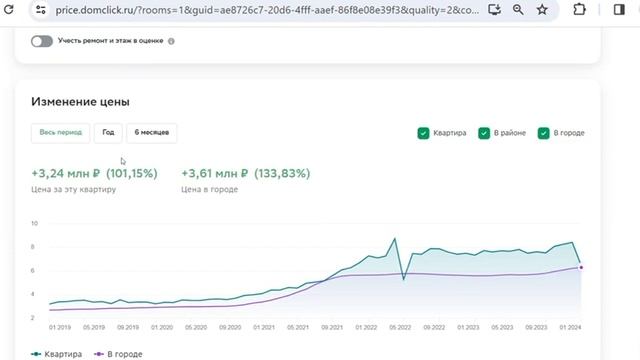Click the 01.2019 axis label
The image size is (640, 360).
pyautogui.click(x=60, y=327)
